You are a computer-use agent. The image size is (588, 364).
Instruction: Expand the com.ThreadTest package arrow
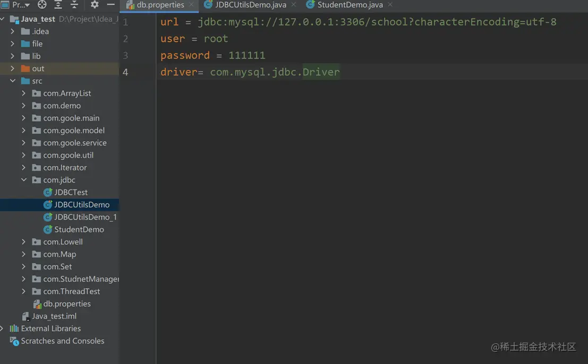point(23,291)
